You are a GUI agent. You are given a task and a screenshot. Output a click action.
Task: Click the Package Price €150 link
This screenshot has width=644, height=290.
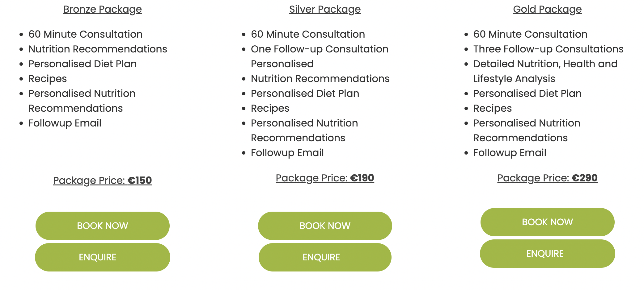102,180
